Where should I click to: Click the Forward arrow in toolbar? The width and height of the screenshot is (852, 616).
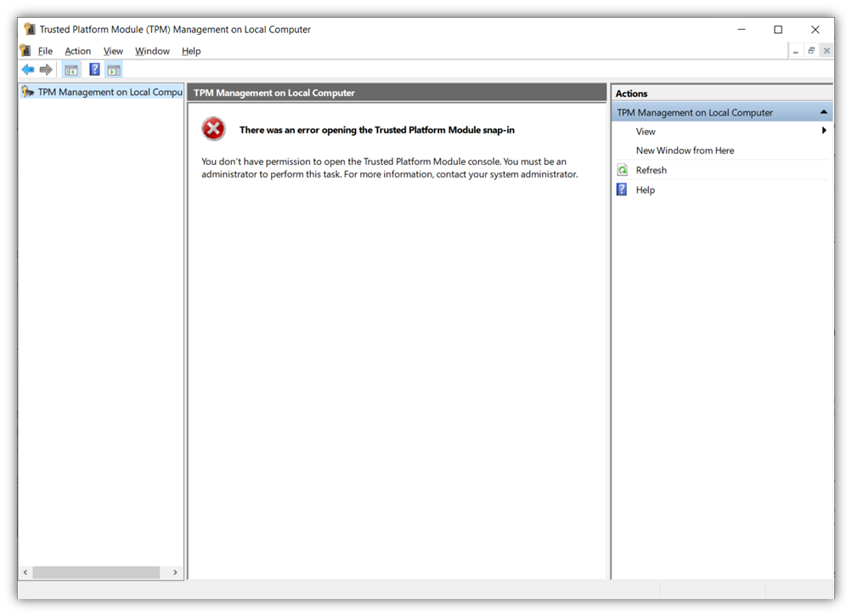46,70
